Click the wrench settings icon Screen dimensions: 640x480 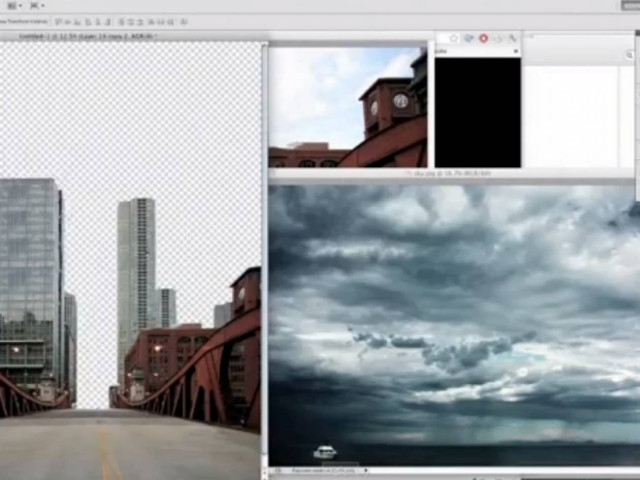point(512,38)
